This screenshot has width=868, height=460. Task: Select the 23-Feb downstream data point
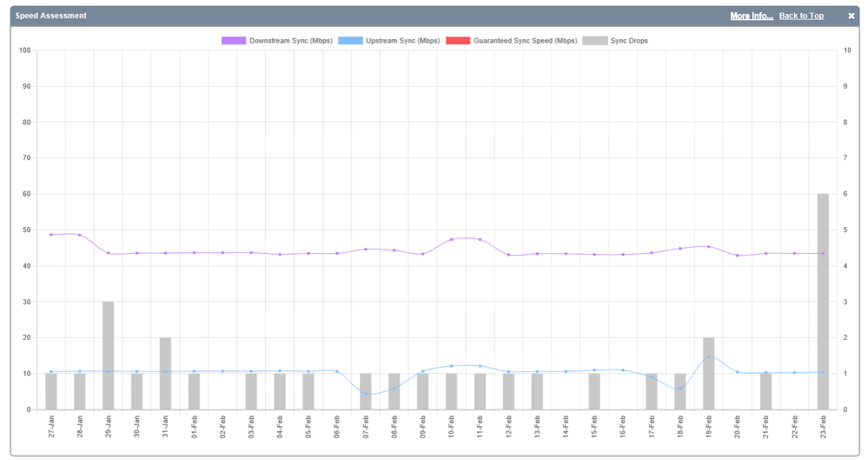point(823,253)
